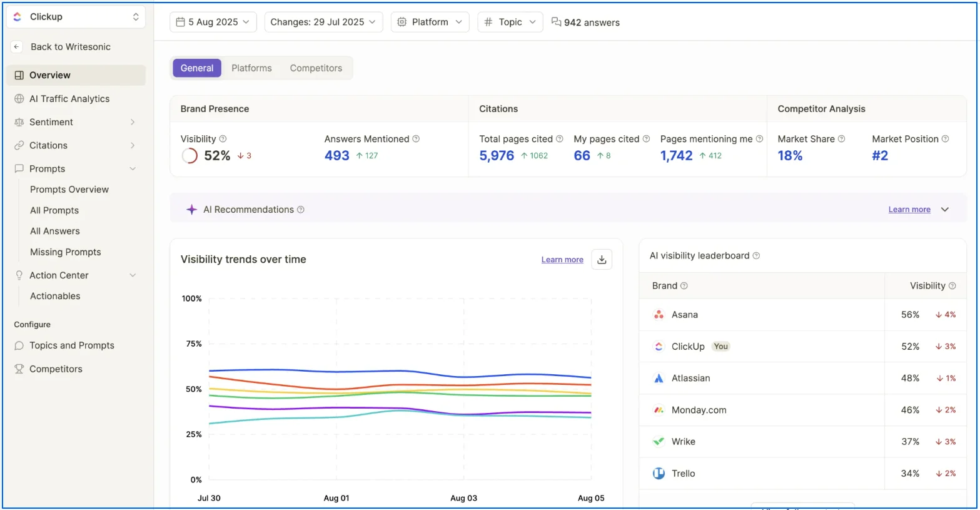This screenshot has height=510, width=980.
Task: Click the AI Recommendations sparkle icon
Action: click(x=192, y=210)
